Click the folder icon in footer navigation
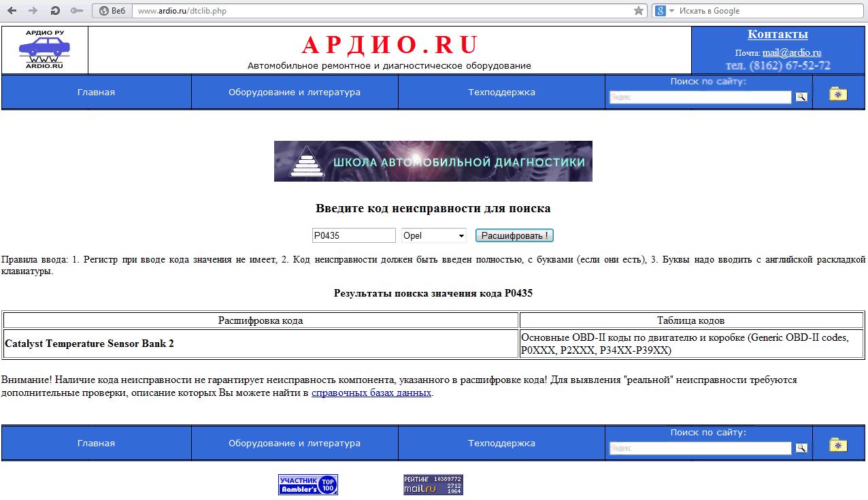Screen dimensions: 868x500 [838, 444]
